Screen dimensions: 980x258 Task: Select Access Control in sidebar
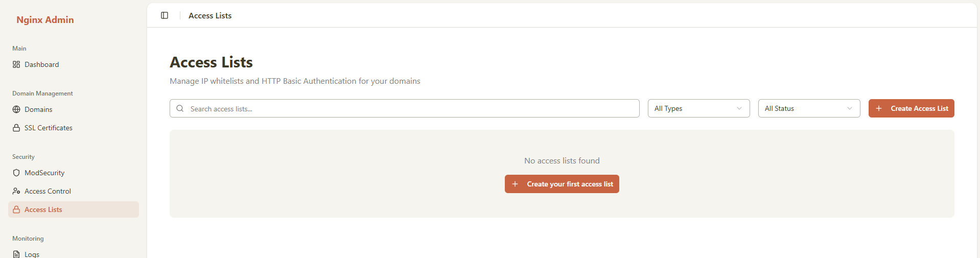point(48,191)
